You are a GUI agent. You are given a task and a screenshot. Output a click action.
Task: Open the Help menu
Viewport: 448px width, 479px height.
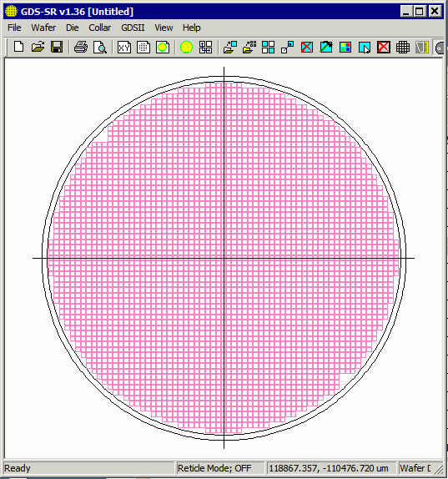pyautogui.click(x=192, y=28)
